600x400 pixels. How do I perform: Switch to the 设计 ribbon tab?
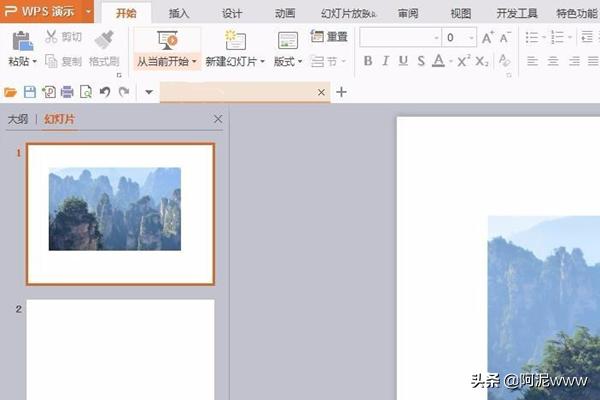click(x=232, y=14)
